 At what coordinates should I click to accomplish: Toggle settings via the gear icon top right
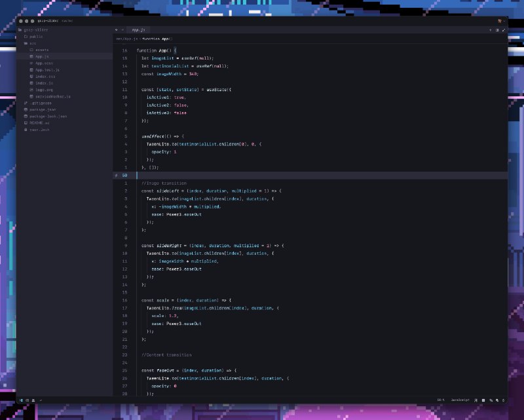click(x=500, y=20)
